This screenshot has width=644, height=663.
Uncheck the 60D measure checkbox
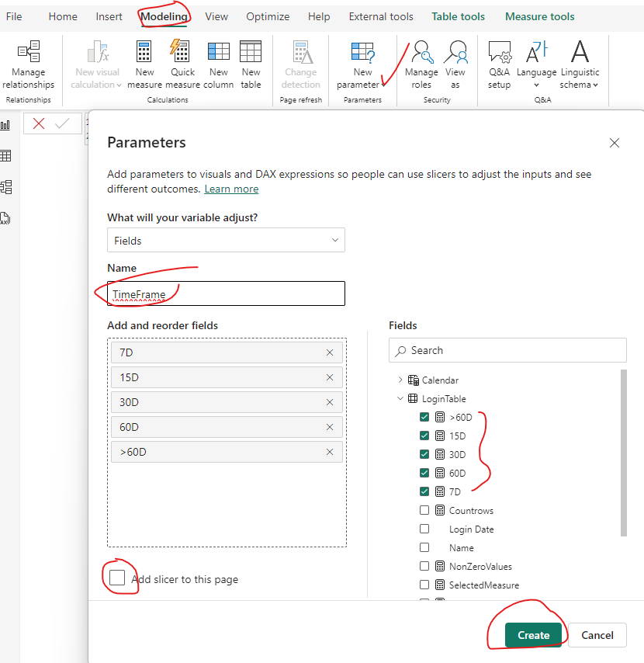(x=424, y=473)
